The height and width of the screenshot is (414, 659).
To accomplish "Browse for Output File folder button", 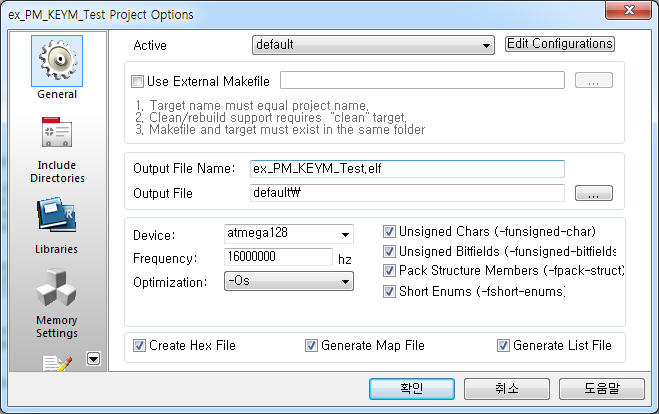I will point(593,193).
